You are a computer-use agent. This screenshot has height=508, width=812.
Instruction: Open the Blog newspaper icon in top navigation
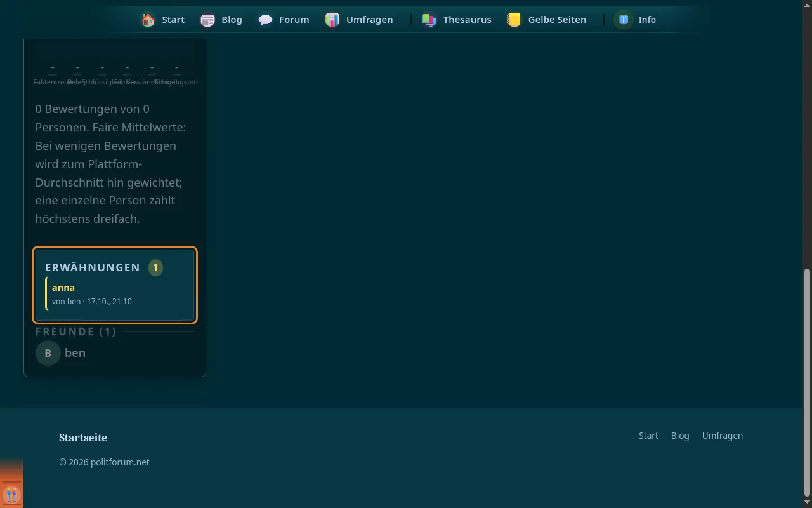pos(207,20)
